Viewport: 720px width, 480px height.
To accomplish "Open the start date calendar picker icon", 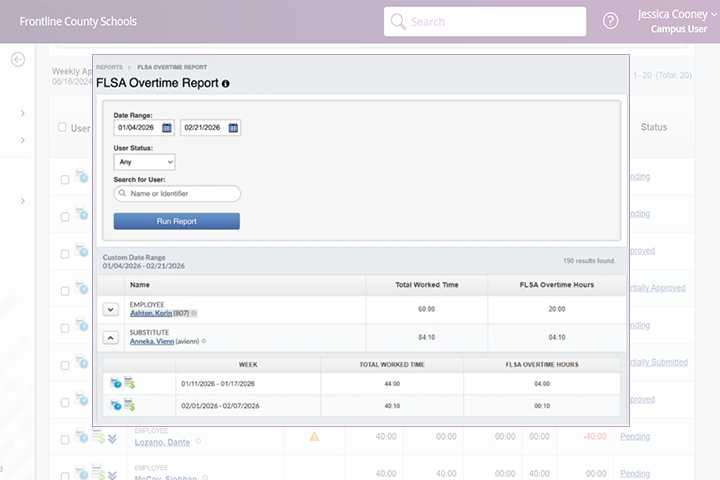I will pos(167,128).
